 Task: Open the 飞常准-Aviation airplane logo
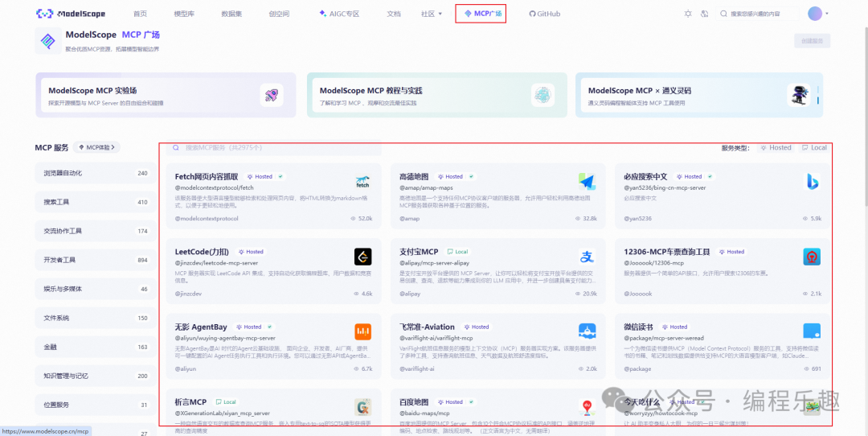(587, 331)
